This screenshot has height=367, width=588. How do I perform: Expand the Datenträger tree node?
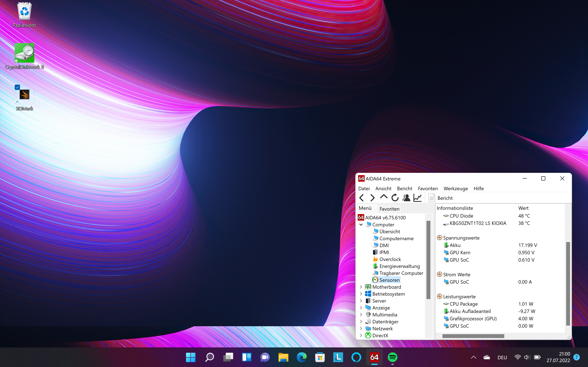tap(361, 322)
